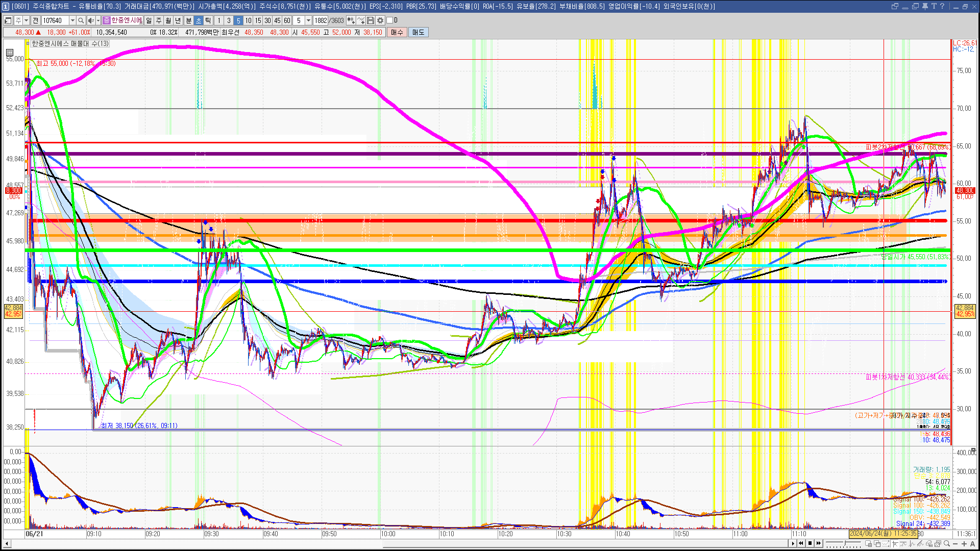Click the stock search magnifier icon
Viewport: 980px width, 551px height.
[x=81, y=20]
